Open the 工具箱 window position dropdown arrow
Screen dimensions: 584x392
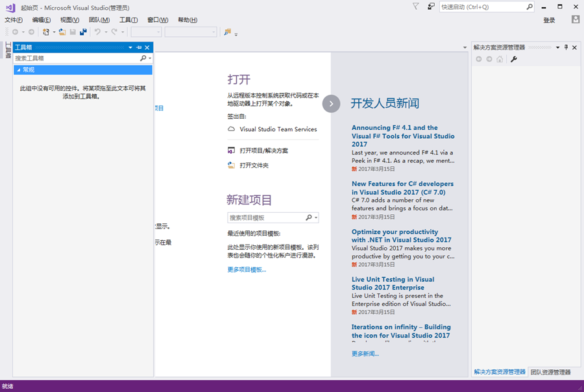[x=130, y=47]
